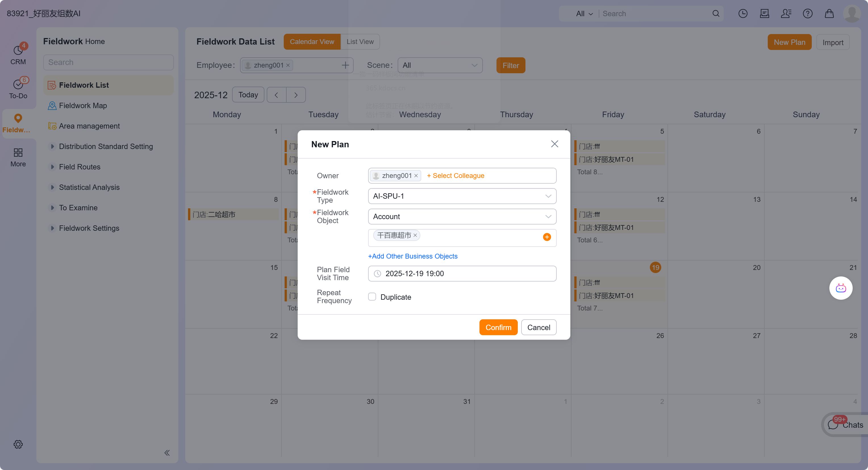The height and width of the screenshot is (470, 868).
Task: Open the help question mark icon
Action: [807, 13]
